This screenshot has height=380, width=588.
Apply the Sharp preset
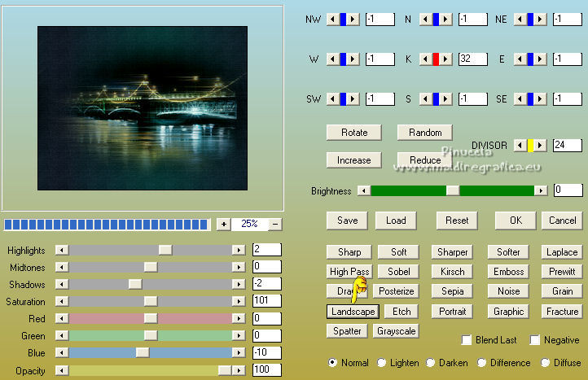coord(349,251)
